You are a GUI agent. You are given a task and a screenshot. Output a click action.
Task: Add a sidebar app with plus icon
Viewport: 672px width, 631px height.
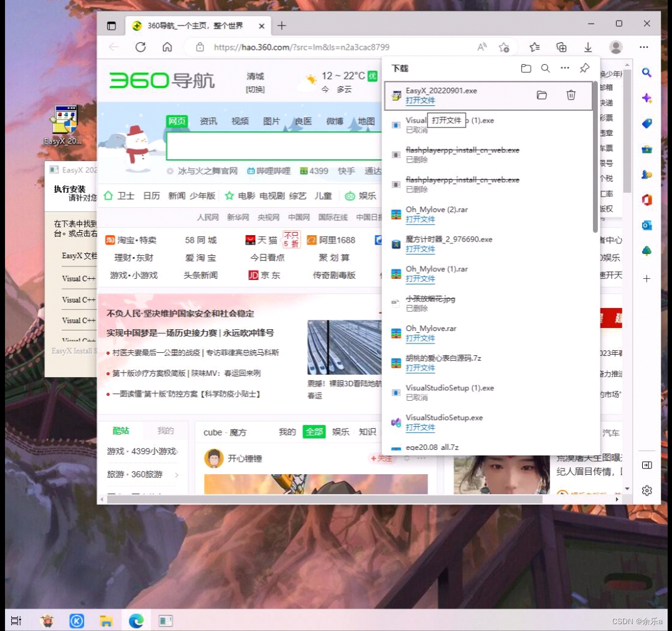pos(646,279)
